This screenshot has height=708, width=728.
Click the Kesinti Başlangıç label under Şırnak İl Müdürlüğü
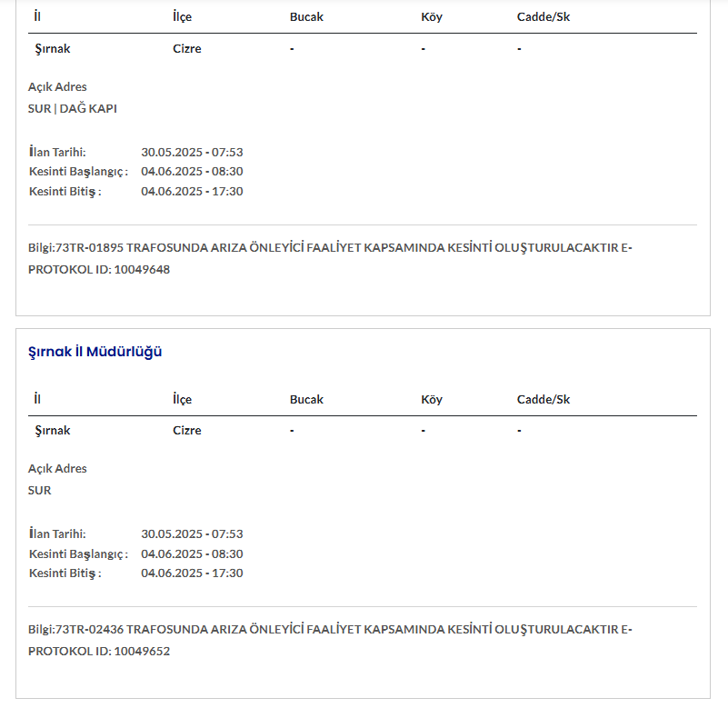tap(78, 553)
